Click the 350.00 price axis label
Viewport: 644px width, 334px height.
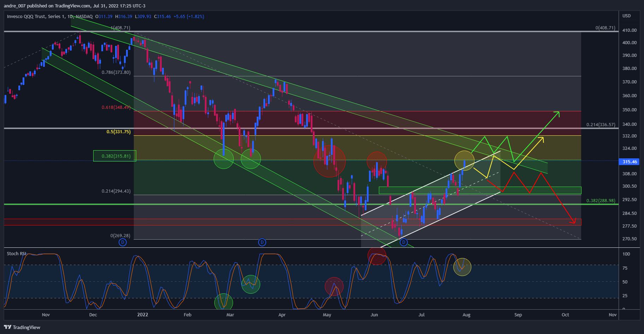point(630,110)
